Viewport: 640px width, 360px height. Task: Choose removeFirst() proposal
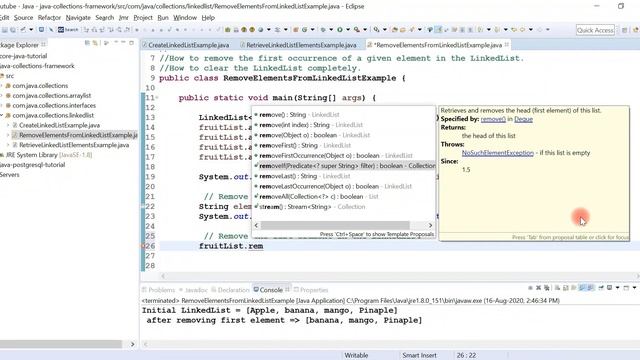point(344,145)
